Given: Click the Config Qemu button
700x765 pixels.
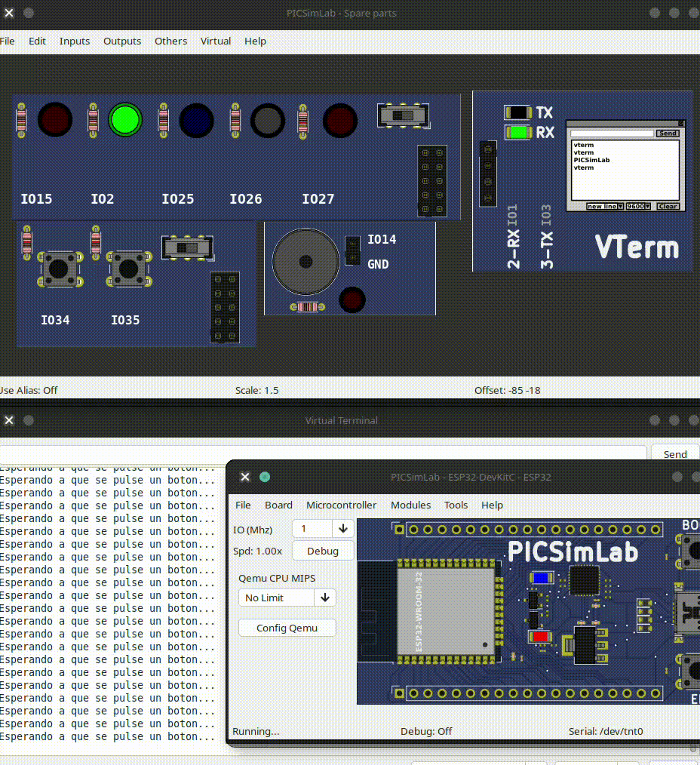Looking at the screenshot, I should tap(287, 628).
